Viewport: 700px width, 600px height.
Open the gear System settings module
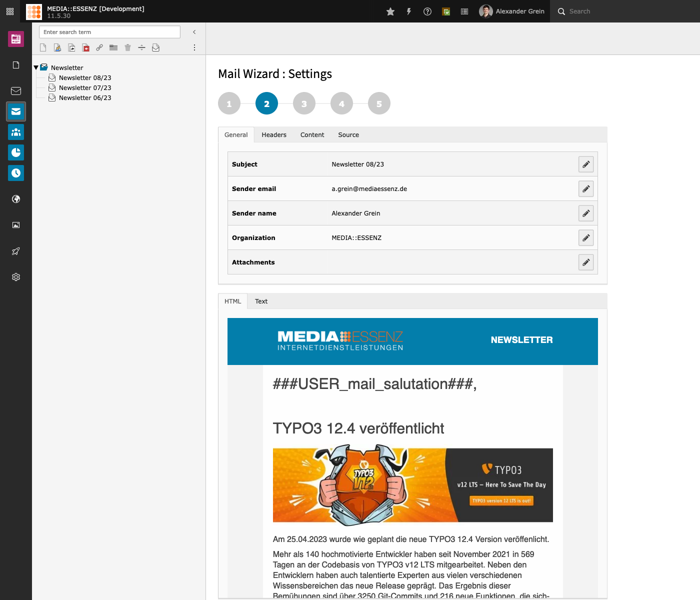16,277
